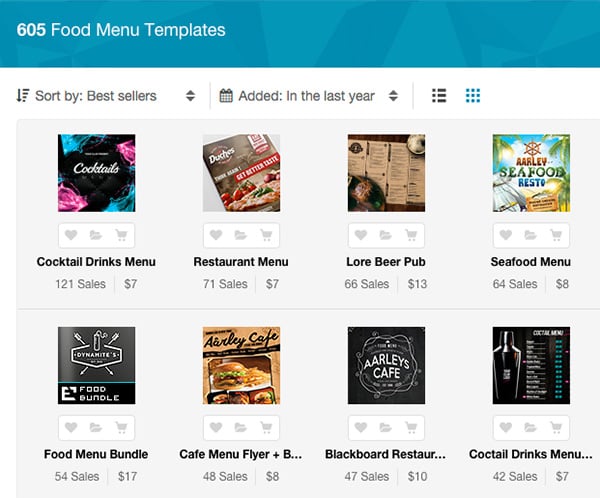Click the Aarley Seafood Resto thumbnail
This screenshot has height=498, width=600.
pyautogui.click(x=532, y=173)
